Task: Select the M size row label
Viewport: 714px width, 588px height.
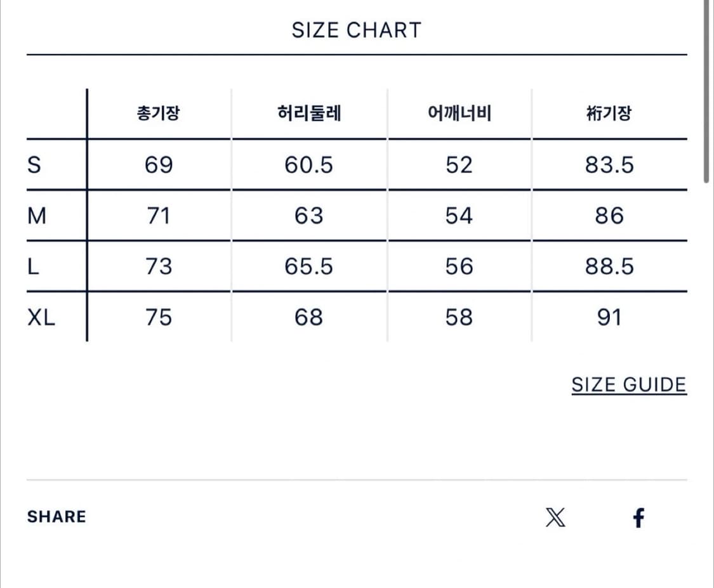Action: (38, 216)
